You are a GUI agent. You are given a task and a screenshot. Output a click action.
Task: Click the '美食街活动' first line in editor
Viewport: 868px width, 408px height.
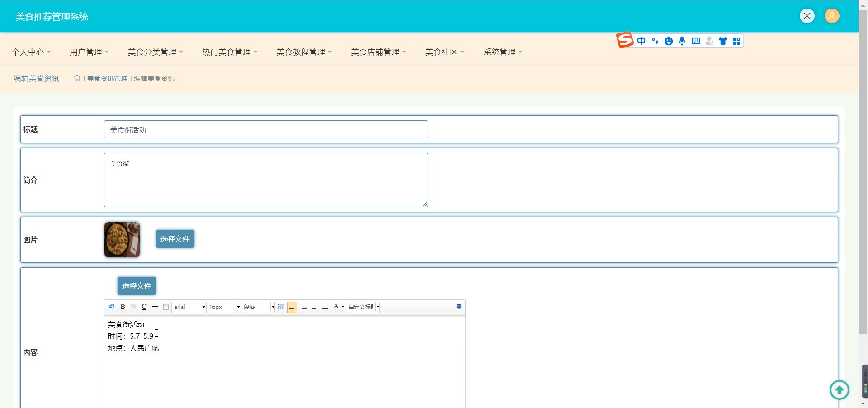(x=126, y=324)
